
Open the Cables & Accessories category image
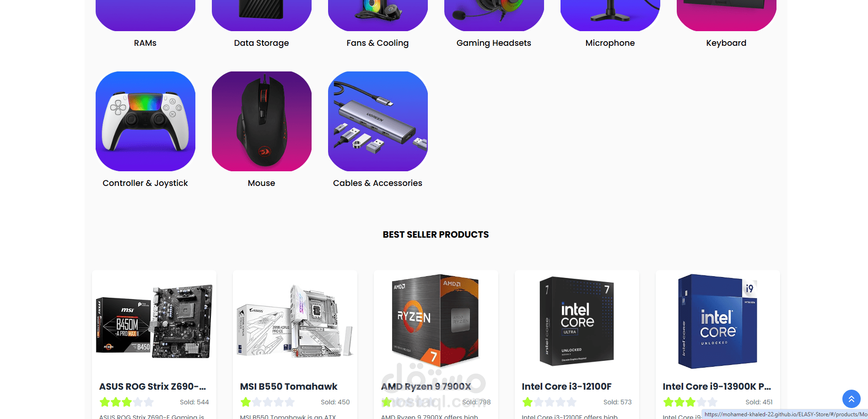pos(378,121)
